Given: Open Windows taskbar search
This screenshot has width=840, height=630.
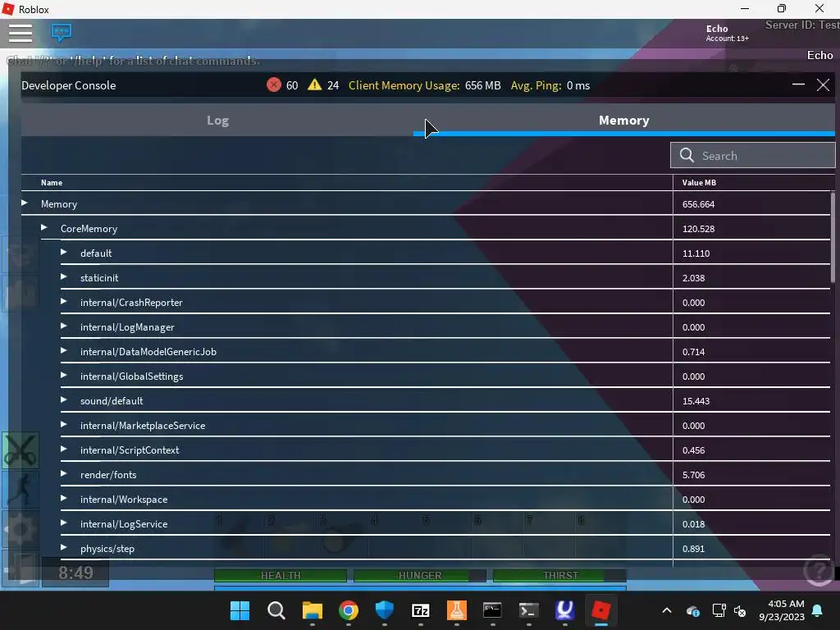Looking at the screenshot, I should coord(276,610).
